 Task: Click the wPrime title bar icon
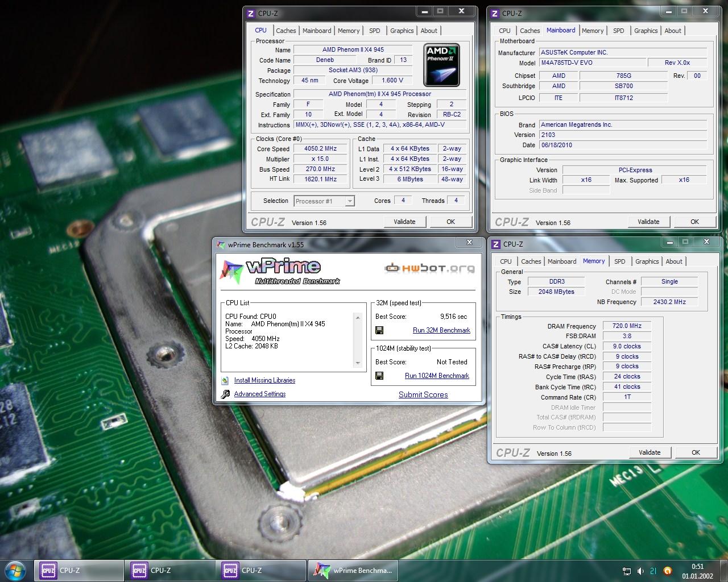pyautogui.click(x=220, y=244)
